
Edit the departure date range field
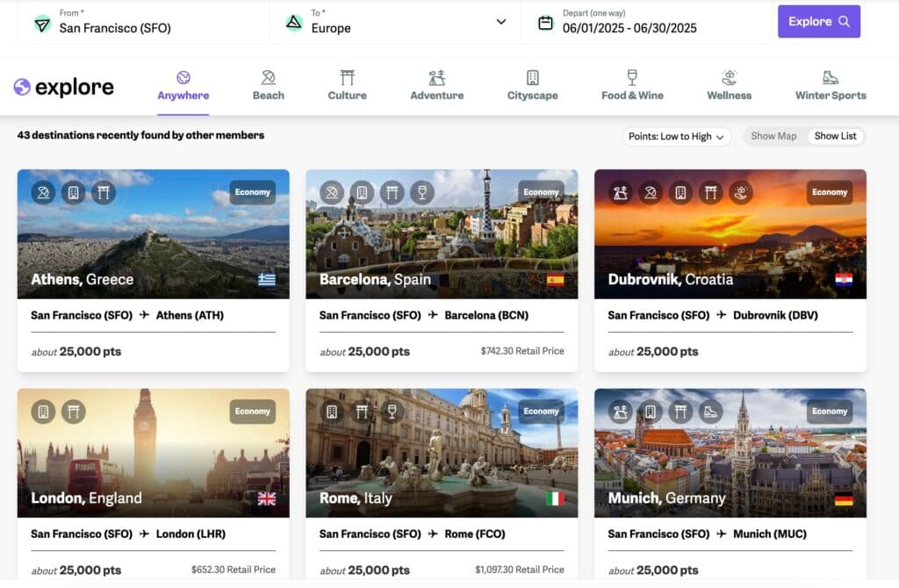click(x=629, y=28)
